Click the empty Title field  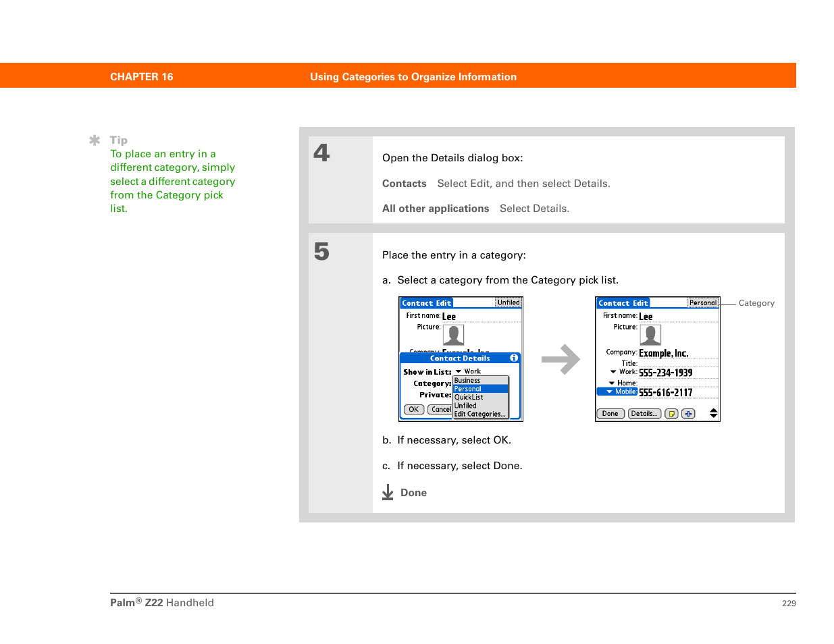point(678,363)
